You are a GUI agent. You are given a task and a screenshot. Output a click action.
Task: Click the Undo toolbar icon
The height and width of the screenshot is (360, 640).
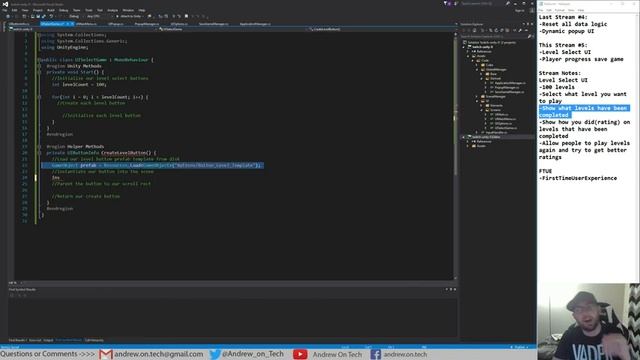(51, 16)
